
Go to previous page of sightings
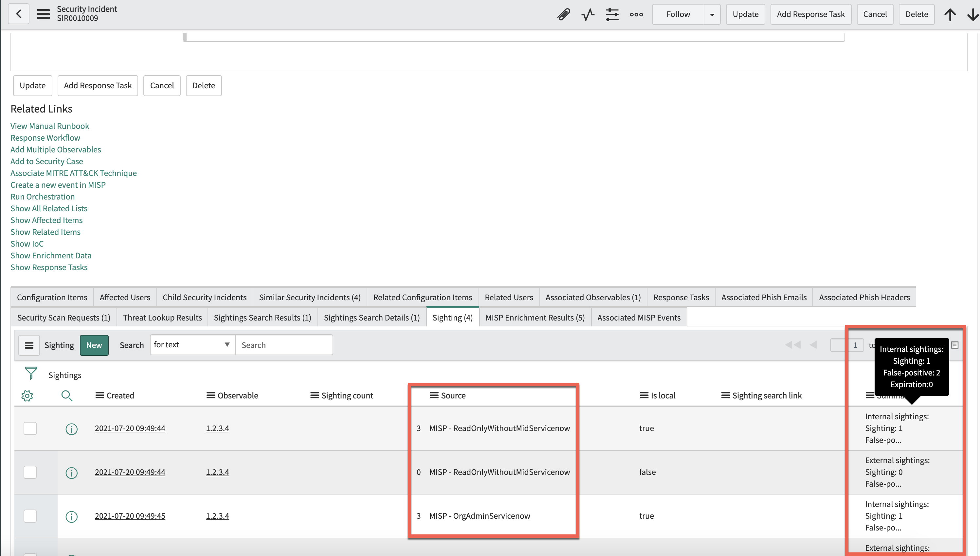click(813, 345)
